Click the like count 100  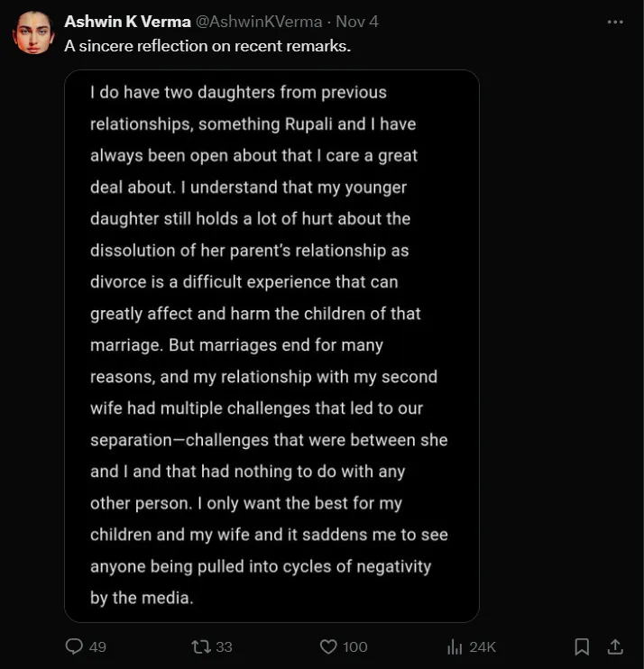[355, 646]
